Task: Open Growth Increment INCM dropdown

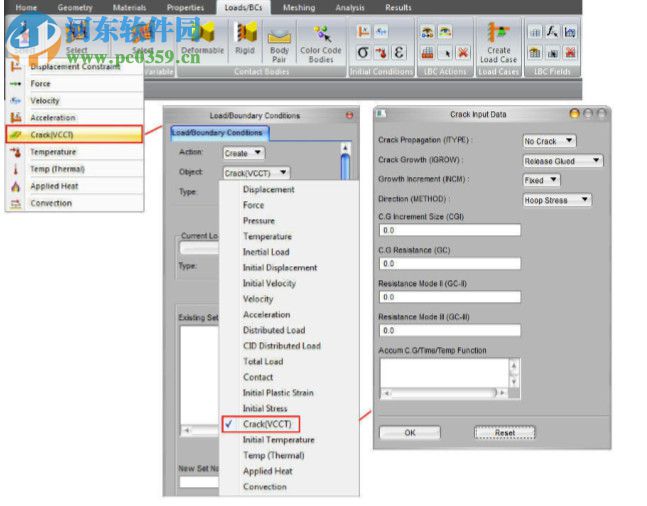Action: coord(541,180)
